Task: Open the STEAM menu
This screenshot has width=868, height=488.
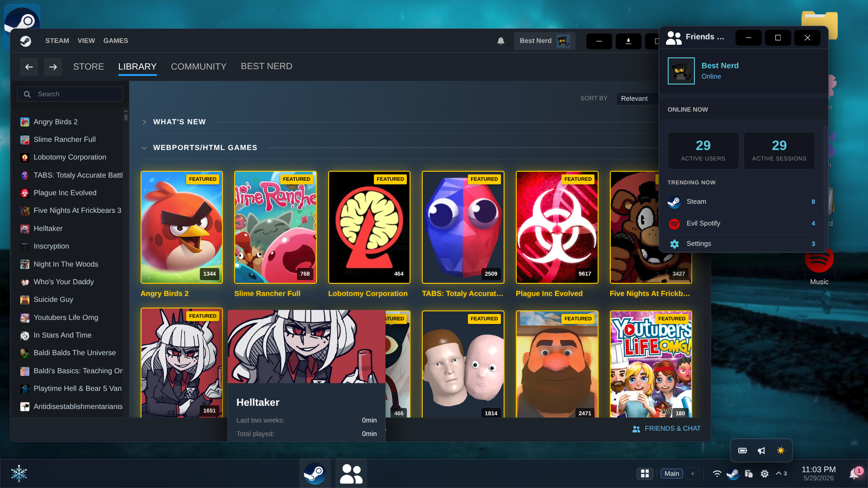Action: pos(57,41)
